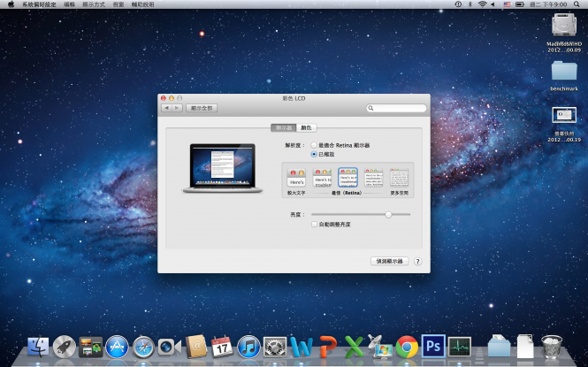
Task: Open the US flag input menu
Action: click(x=507, y=4)
